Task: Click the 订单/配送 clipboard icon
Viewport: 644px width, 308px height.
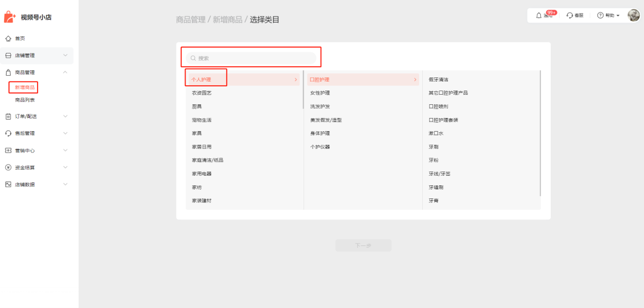Action: (x=8, y=116)
